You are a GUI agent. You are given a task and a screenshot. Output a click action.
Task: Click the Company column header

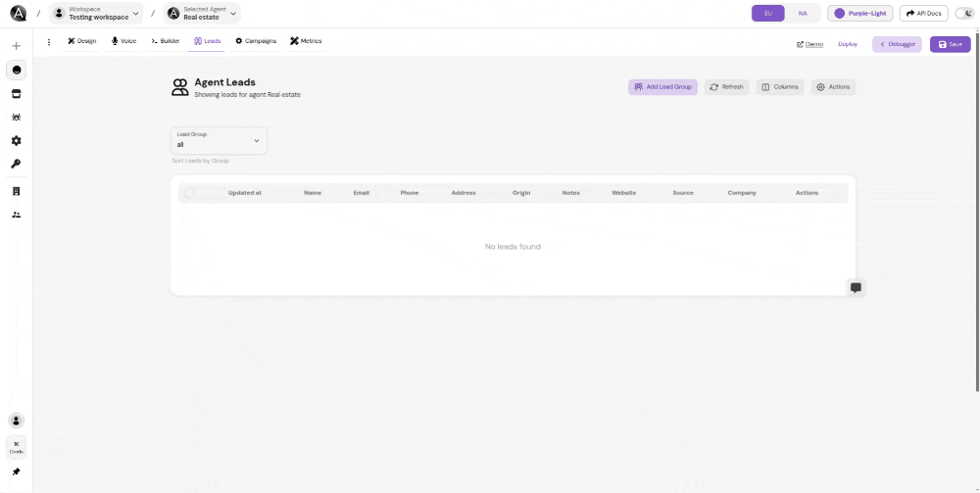(x=742, y=193)
